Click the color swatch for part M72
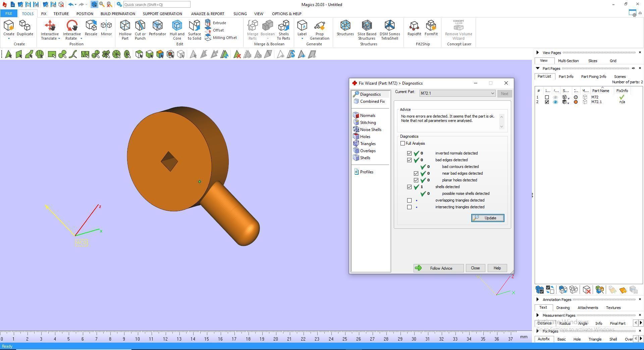 (x=576, y=97)
